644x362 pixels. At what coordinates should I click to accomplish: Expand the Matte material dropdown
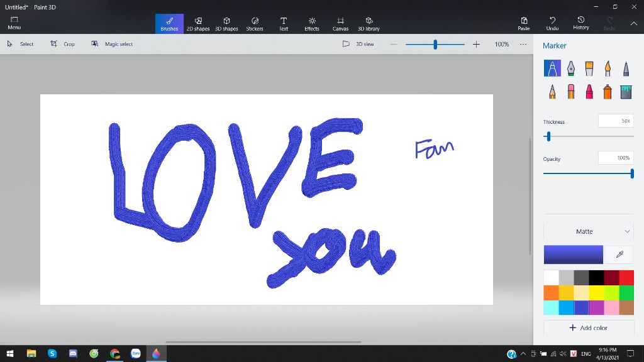coord(588,231)
